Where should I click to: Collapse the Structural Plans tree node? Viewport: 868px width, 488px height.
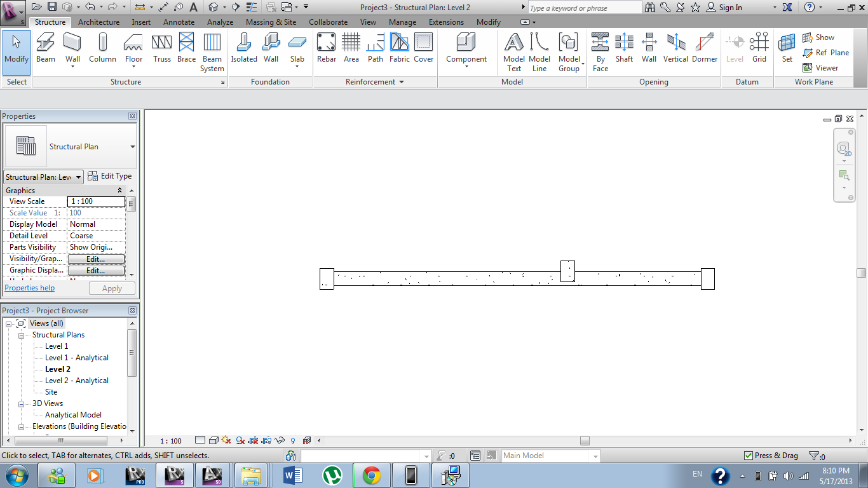click(x=21, y=335)
